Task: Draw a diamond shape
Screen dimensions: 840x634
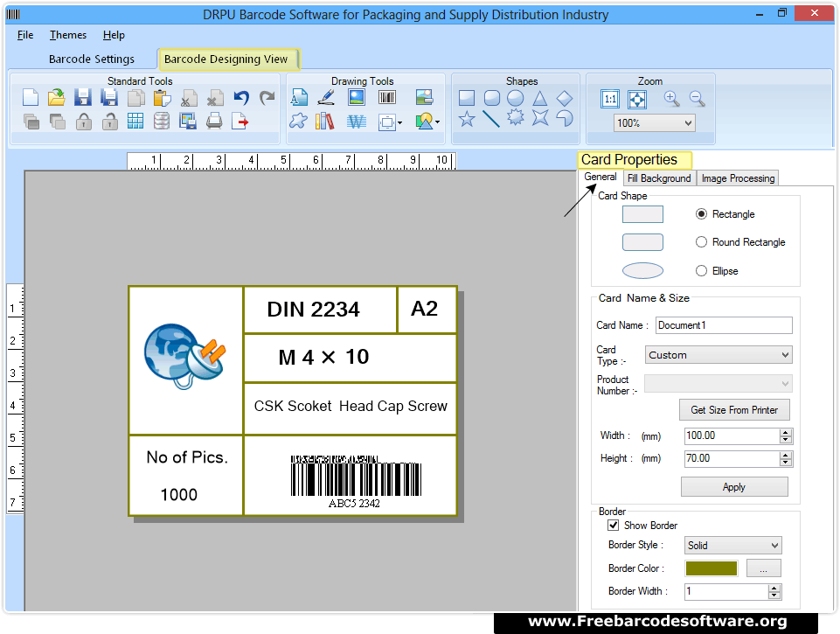Action: click(x=565, y=98)
